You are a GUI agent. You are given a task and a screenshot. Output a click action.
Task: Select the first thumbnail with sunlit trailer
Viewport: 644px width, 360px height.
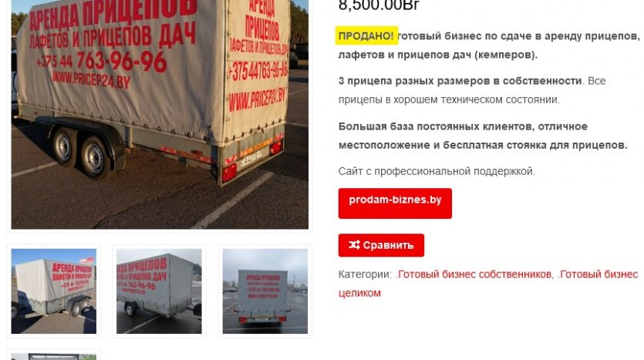pyautogui.click(x=54, y=291)
